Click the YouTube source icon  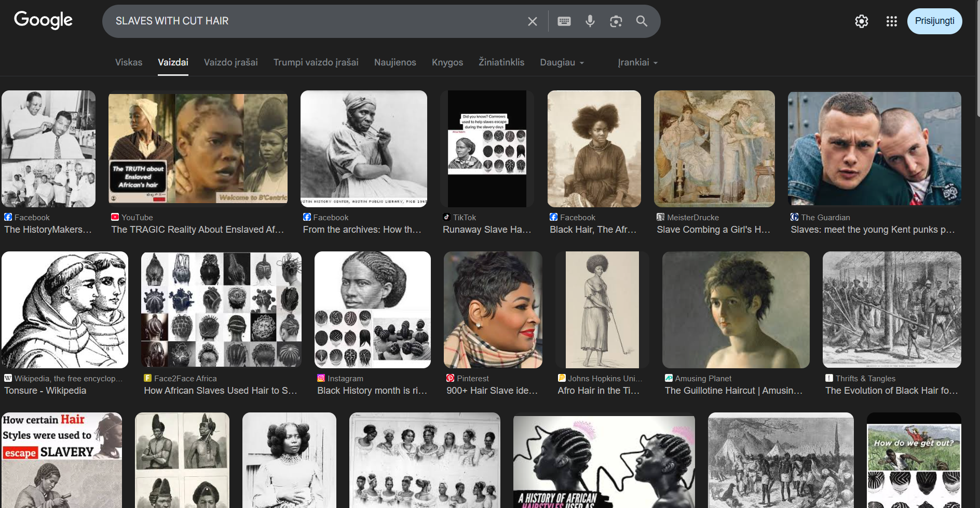pos(115,217)
